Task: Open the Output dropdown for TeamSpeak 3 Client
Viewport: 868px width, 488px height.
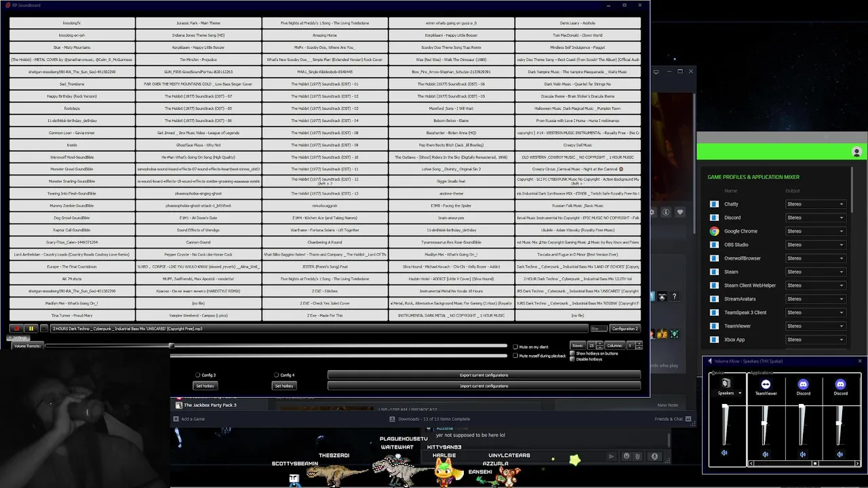Action: pos(815,312)
